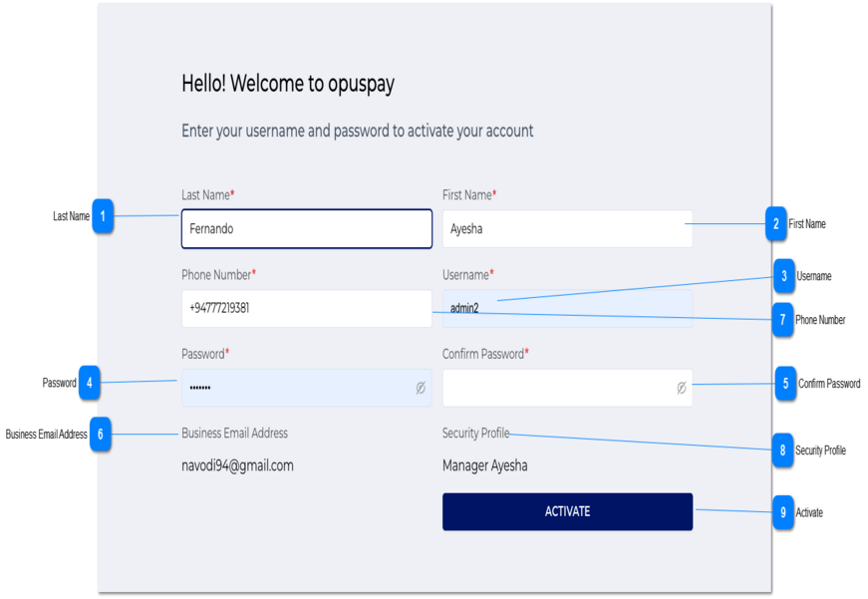Viewport: 868px width, 599px height.
Task: Select callout badge 3 for Username
Action: pyautogui.click(x=783, y=276)
